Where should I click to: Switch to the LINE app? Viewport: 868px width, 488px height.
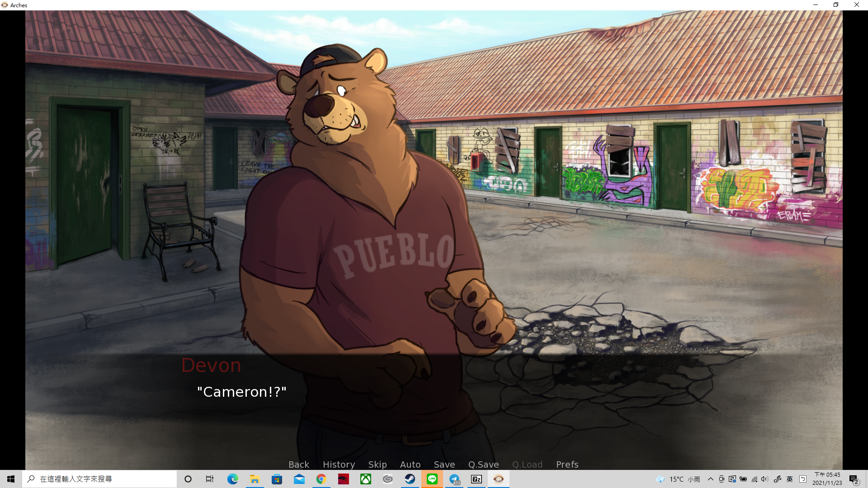pos(432,479)
